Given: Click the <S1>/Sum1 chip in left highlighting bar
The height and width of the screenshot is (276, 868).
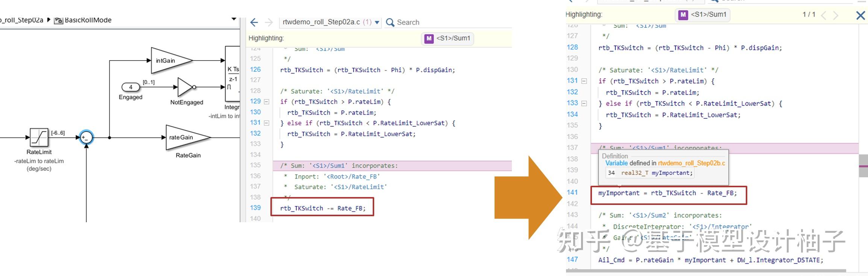Looking at the screenshot, I should 448,38.
